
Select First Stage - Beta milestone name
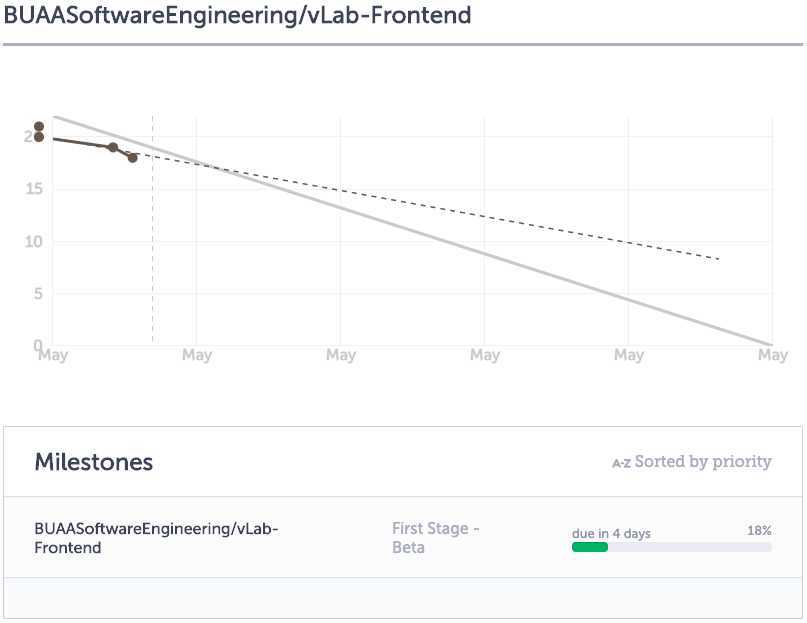pos(435,538)
